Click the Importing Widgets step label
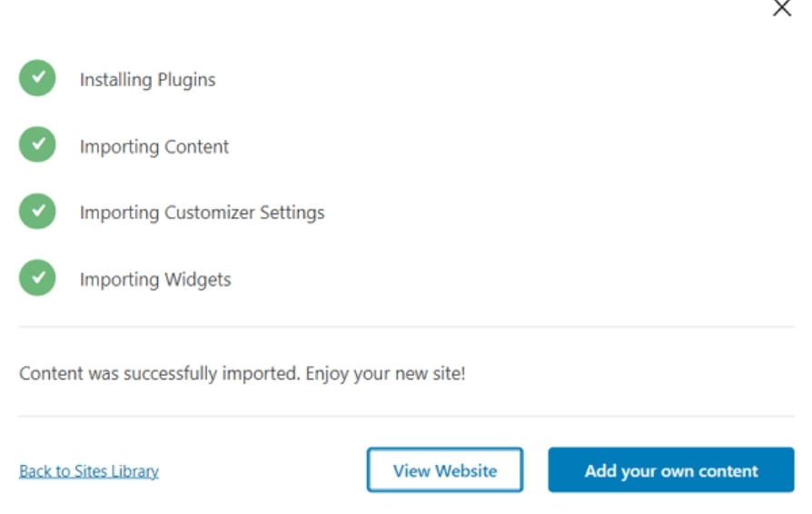Image resolution: width=812 pixels, height=514 pixels. click(x=155, y=280)
